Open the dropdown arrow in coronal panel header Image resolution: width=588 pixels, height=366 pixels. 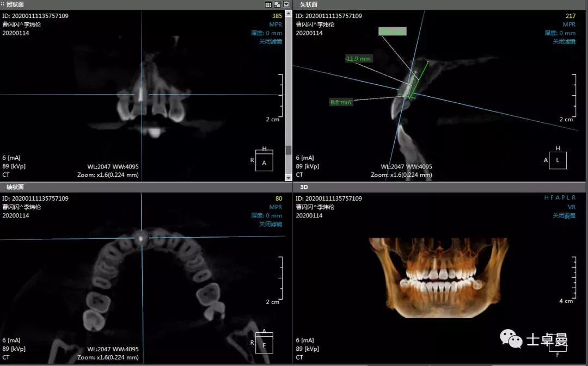286,4
